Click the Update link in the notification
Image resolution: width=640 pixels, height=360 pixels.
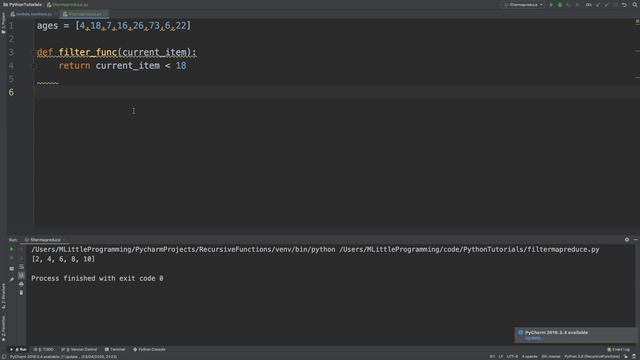pos(533,338)
